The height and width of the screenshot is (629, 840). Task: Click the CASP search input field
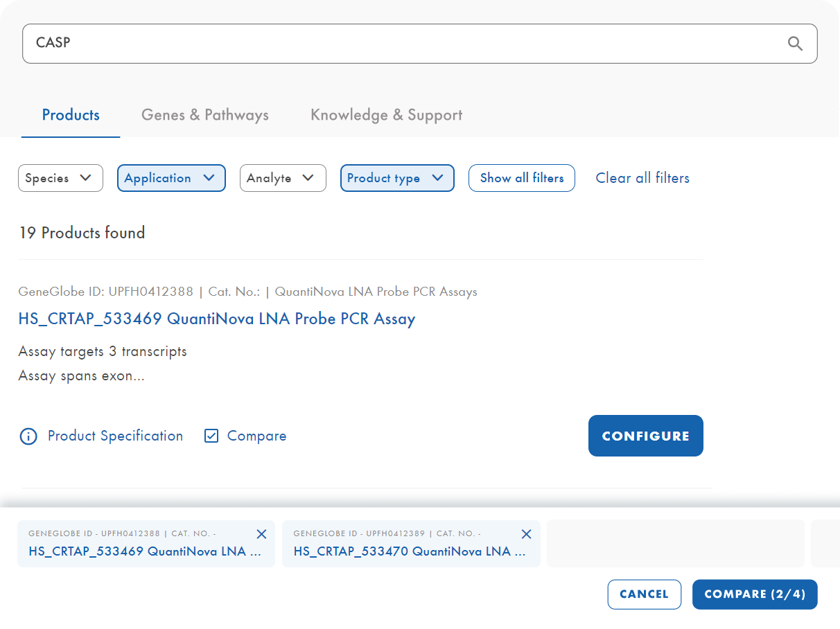[402, 44]
